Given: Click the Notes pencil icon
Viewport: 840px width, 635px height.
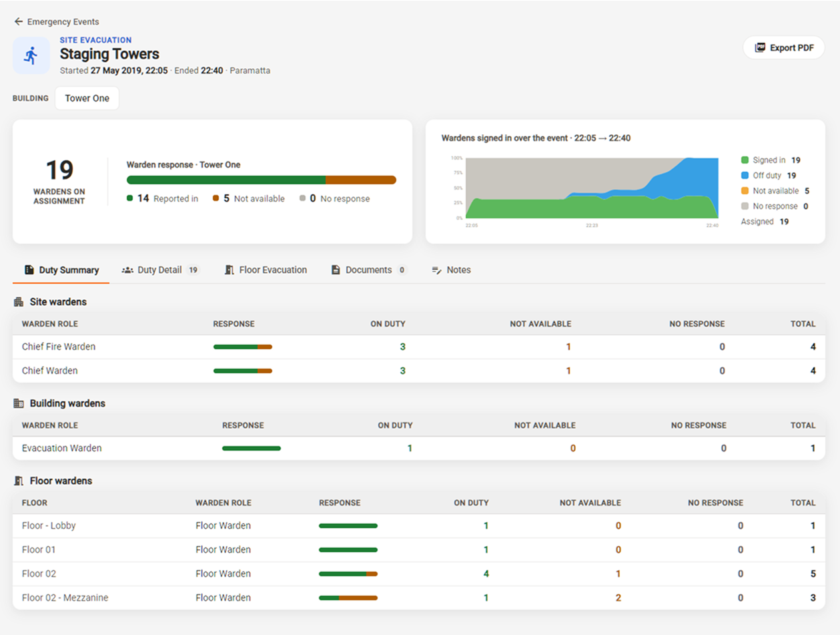Looking at the screenshot, I should coord(437,270).
